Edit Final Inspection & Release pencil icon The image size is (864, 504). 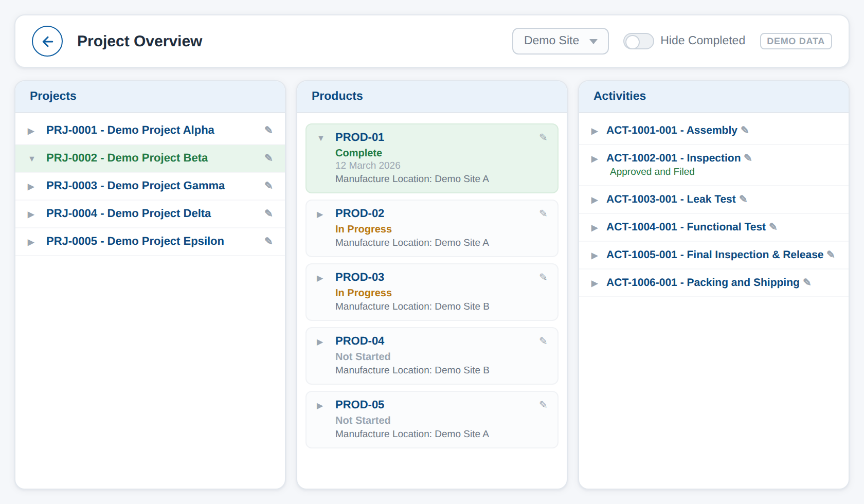pos(831,254)
